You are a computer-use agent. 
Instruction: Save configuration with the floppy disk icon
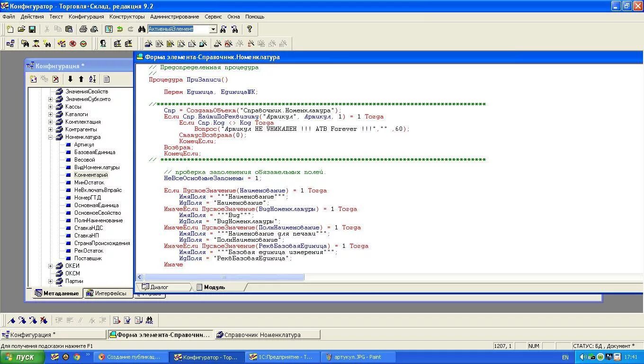click(x=32, y=29)
